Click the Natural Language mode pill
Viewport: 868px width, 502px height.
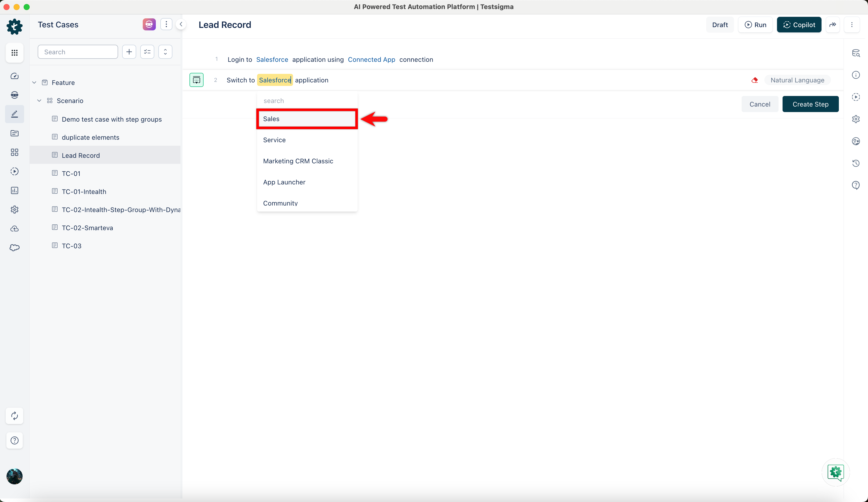[x=797, y=80]
